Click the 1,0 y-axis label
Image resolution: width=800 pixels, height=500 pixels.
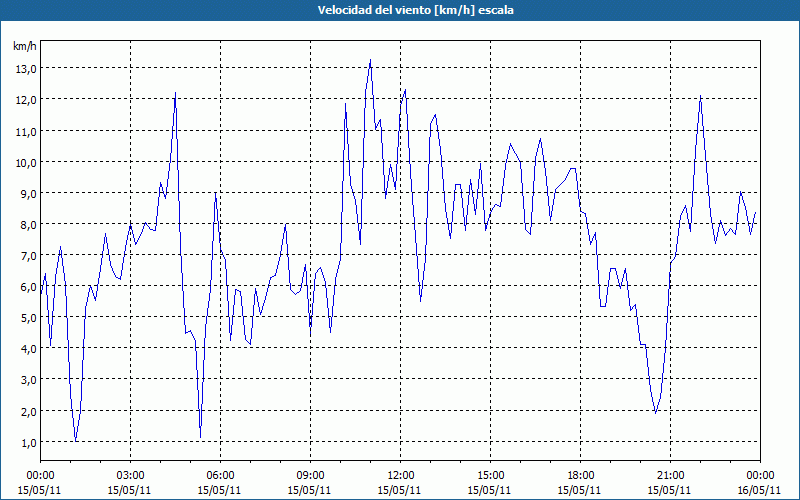pos(29,442)
